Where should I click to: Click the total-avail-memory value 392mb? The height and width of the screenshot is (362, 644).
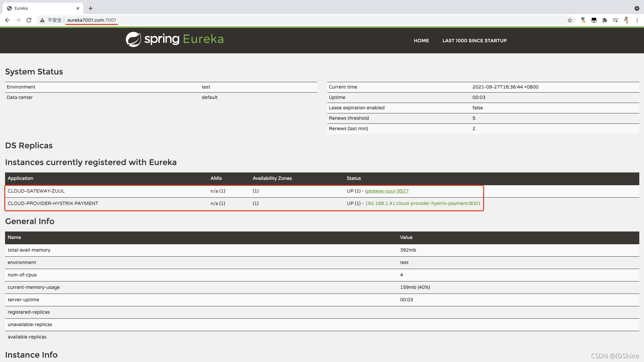[408, 250]
